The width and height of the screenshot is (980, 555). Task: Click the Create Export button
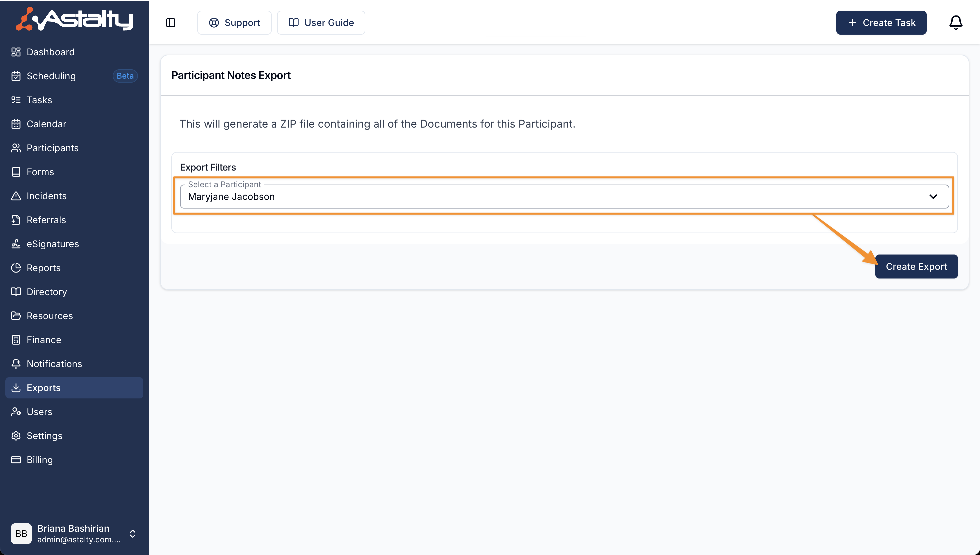pyautogui.click(x=916, y=267)
